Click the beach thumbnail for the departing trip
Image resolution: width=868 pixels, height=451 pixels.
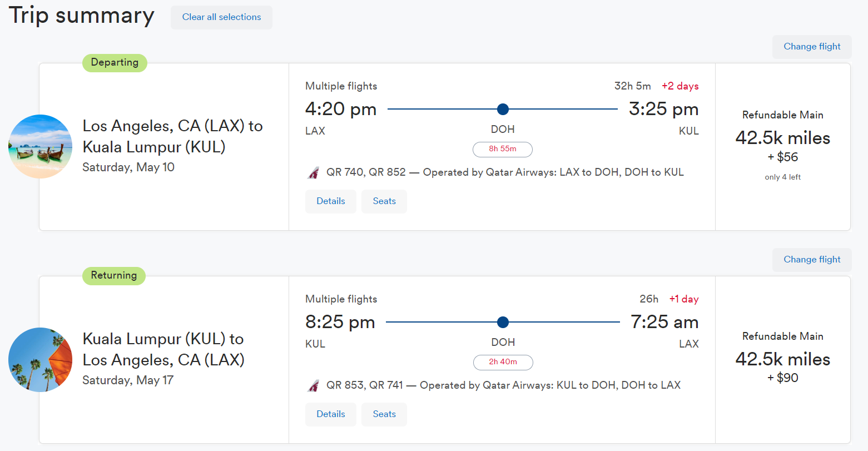[x=39, y=146]
